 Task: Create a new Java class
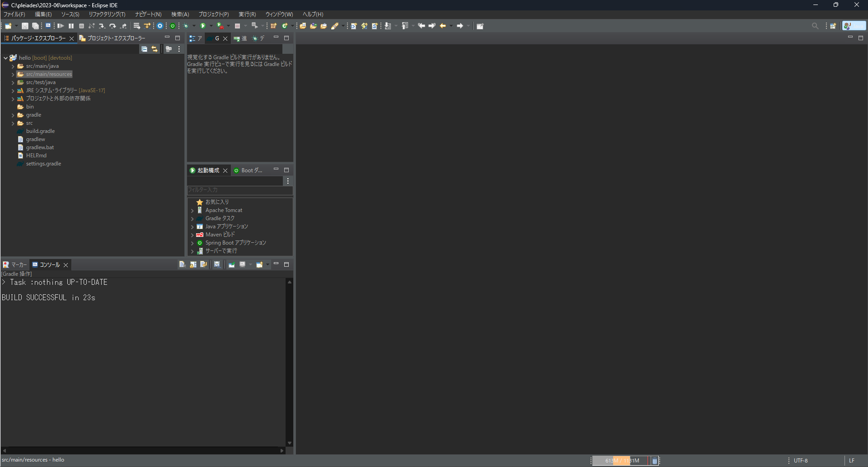point(285,26)
